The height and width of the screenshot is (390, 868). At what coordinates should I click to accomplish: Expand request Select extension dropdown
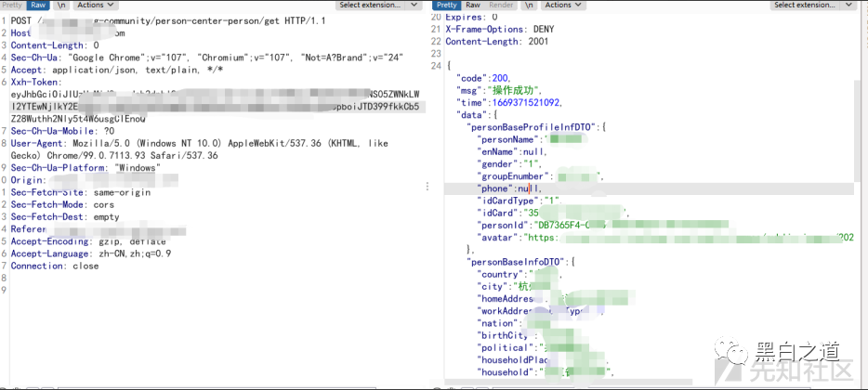point(377,6)
